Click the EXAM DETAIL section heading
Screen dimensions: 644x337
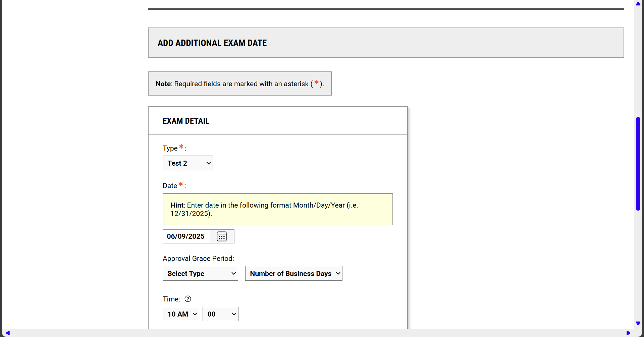pos(186,121)
